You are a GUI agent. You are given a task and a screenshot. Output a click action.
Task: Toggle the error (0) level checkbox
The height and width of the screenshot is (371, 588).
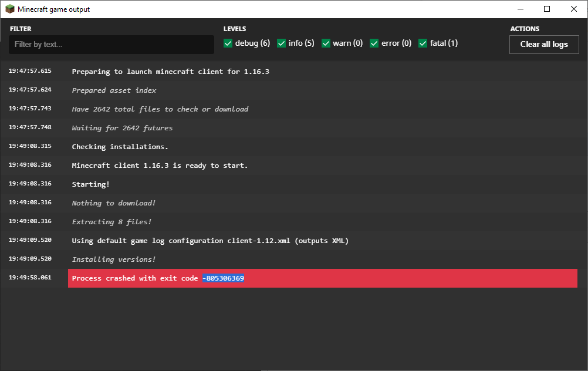[374, 43]
